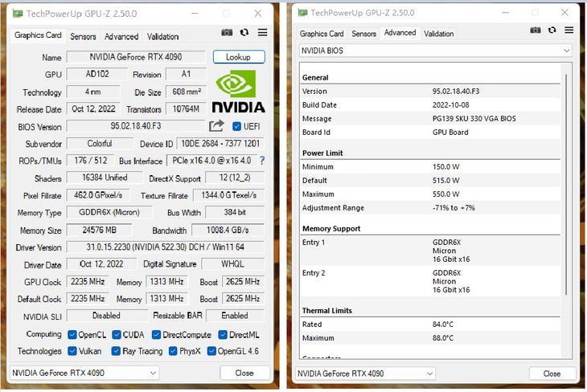Viewport: 587px width, 392px height.
Task: Click the Thermal Limits Rated value 84.0°C
Action: coord(443,325)
